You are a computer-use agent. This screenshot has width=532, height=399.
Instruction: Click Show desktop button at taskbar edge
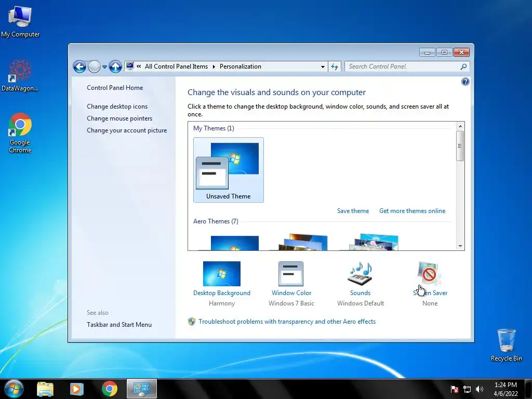pos(528,389)
